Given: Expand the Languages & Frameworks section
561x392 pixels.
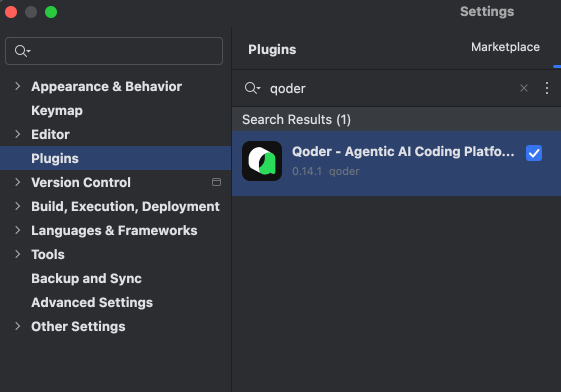Looking at the screenshot, I should point(18,230).
